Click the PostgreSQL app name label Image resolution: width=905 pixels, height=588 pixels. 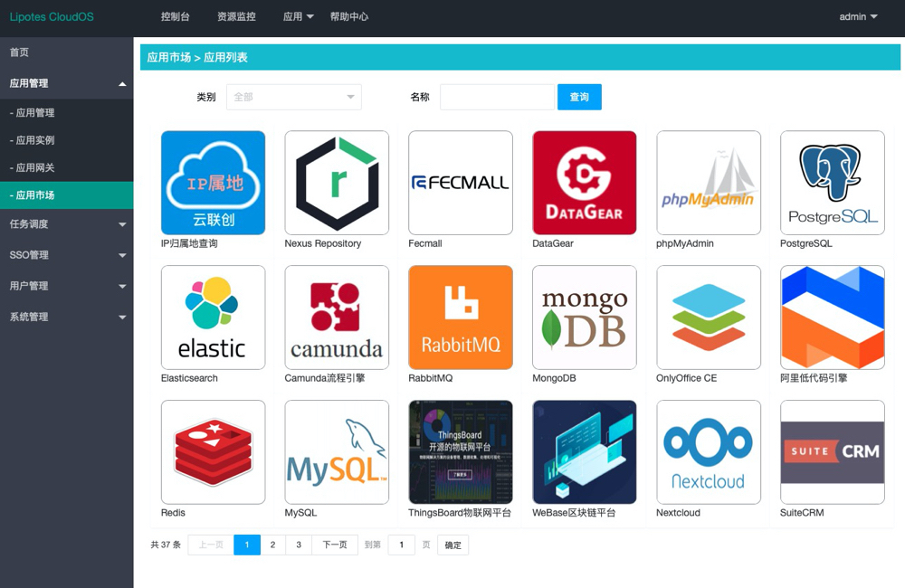click(x=805, y=243)
